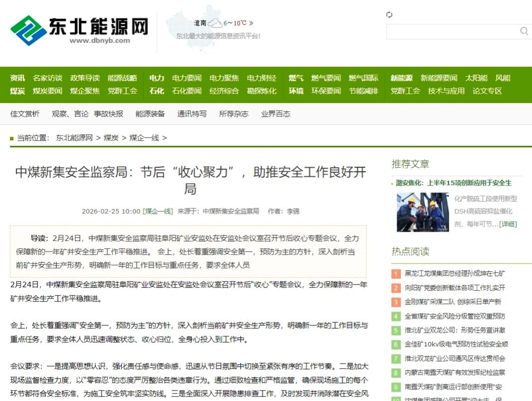Viewport: 532px width, 401px height.
Task: Open the 电力 navigation category
Action: (157, 78)
